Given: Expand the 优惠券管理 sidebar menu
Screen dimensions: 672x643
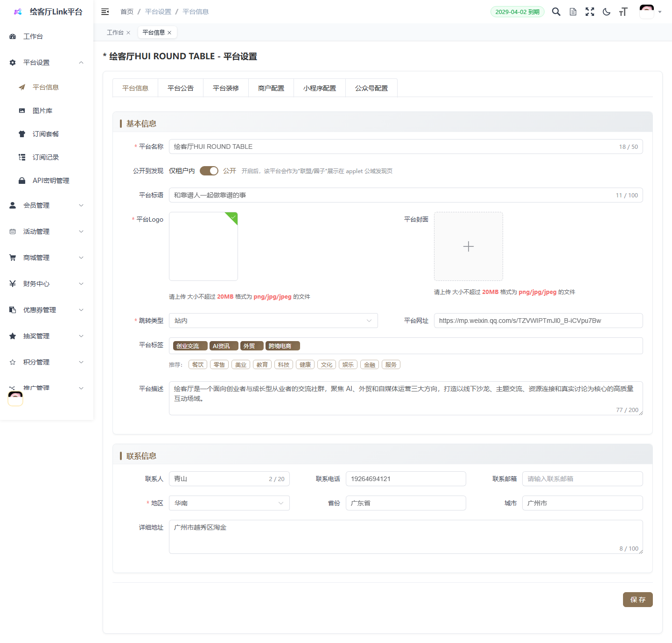Looking at the screenshot, I should click(81, 310).
